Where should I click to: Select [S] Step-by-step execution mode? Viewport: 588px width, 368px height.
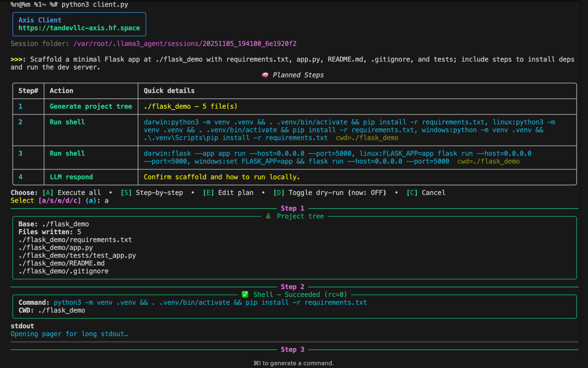[x=126, y=193]
